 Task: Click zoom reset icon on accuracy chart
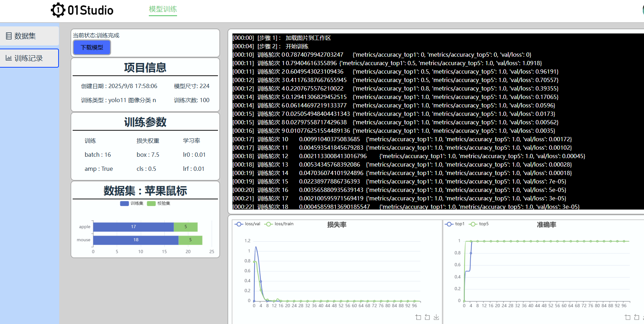637,317
